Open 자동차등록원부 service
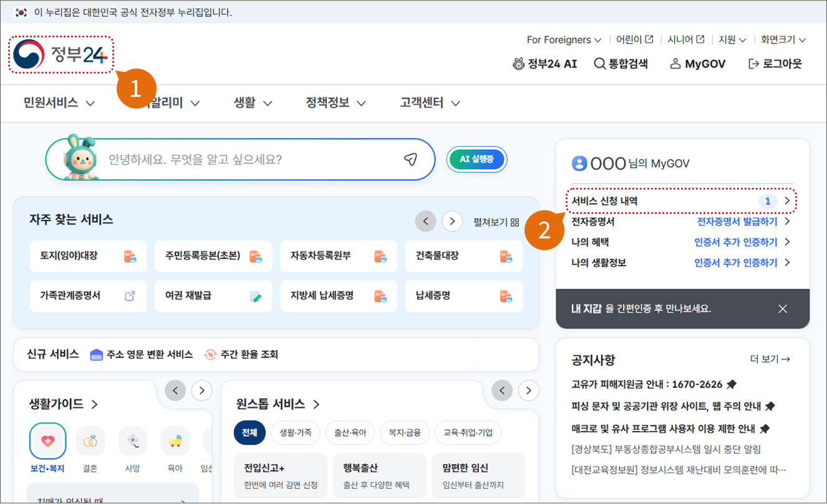The image size is (827, 504). tap(339, 256)
